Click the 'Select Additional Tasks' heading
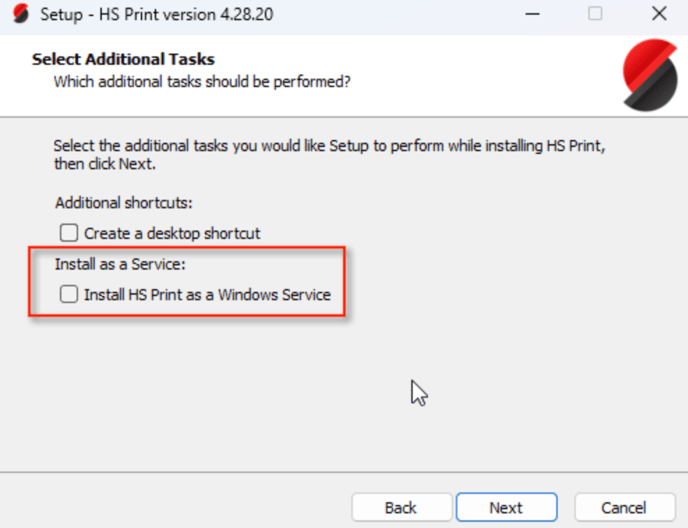688x528 pixels. (123, 59)
